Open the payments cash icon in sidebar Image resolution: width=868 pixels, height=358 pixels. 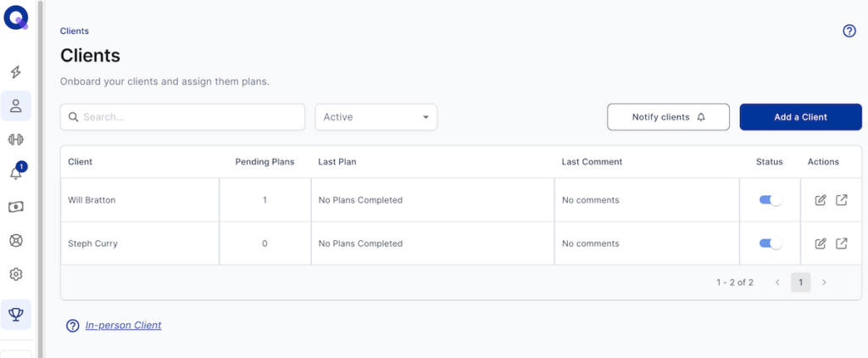tap(15, 207)
